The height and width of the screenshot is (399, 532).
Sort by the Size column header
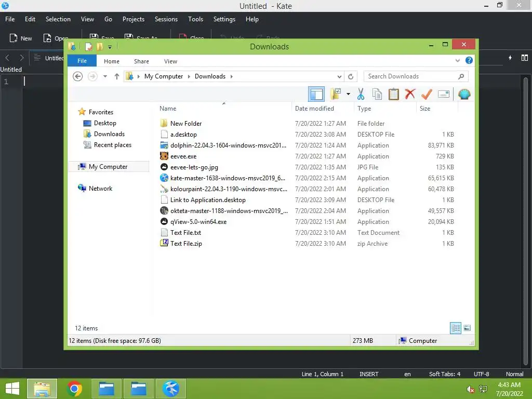coord(437,108)
